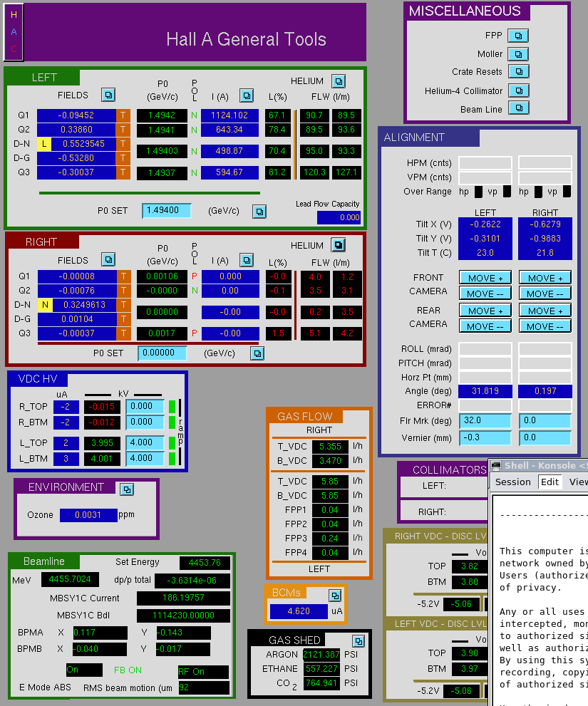
Task: Edit LEFT Flr Mrk field 32.0
Action: tap(485, 421)
